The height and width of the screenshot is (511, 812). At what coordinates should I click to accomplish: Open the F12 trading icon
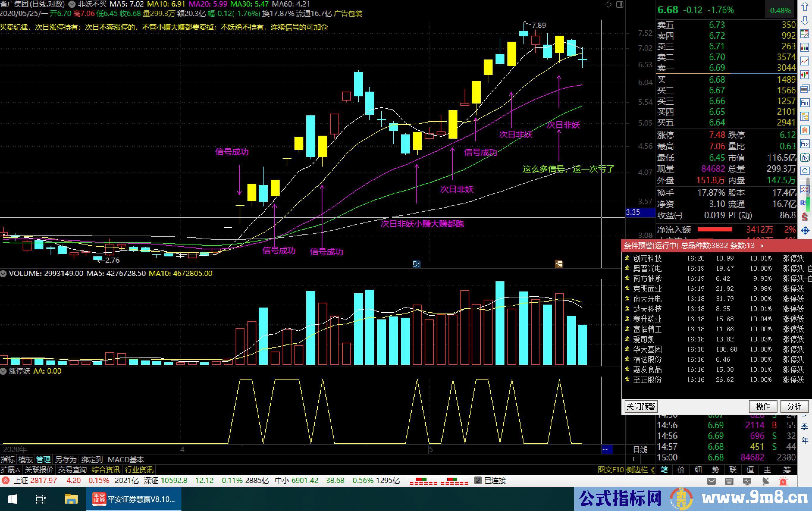[x=805, y=144]
